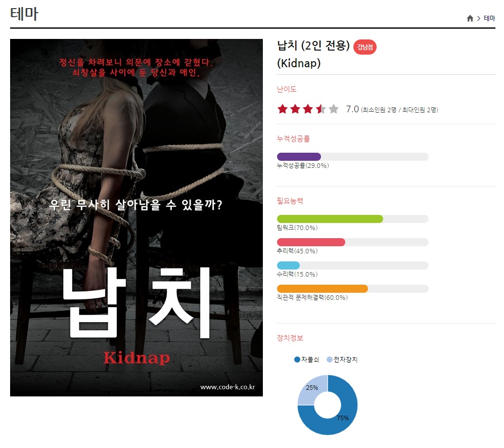Click the orange 직관적 문제해결력 bar
The width and height of the screenshot is (504, 448).
click(323, 289)
